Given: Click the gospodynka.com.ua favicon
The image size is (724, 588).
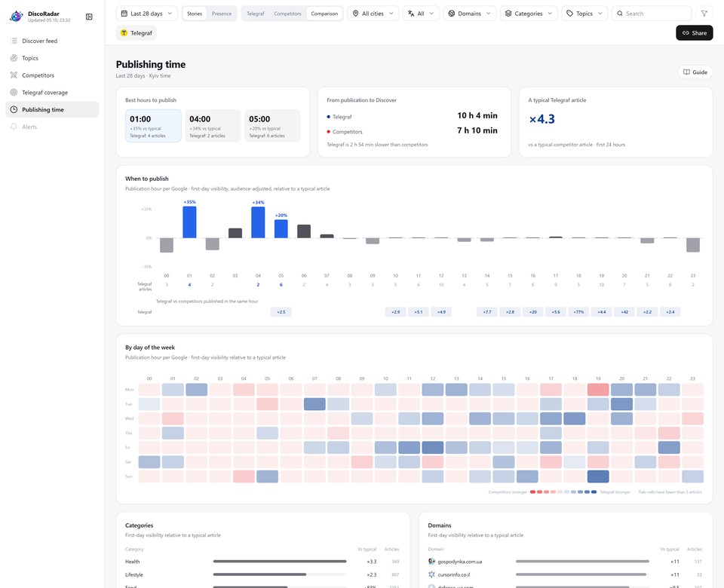Looking at the screenshot, I should click(431, 561).
